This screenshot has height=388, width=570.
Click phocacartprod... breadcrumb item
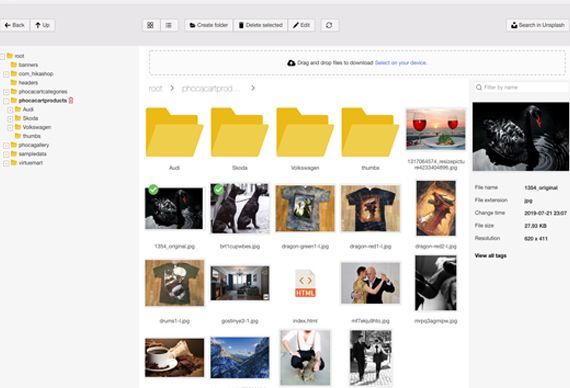click(x=210, y=88)
